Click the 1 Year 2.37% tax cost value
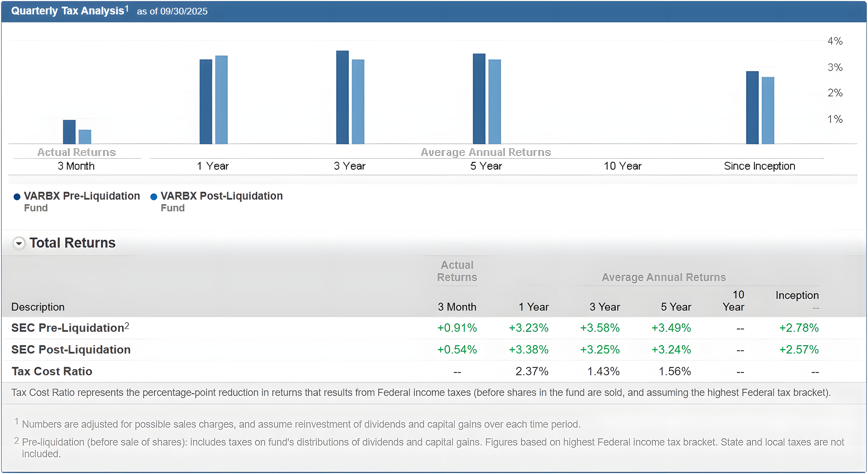The image size is (868, 474). click(x=532, y=371)
